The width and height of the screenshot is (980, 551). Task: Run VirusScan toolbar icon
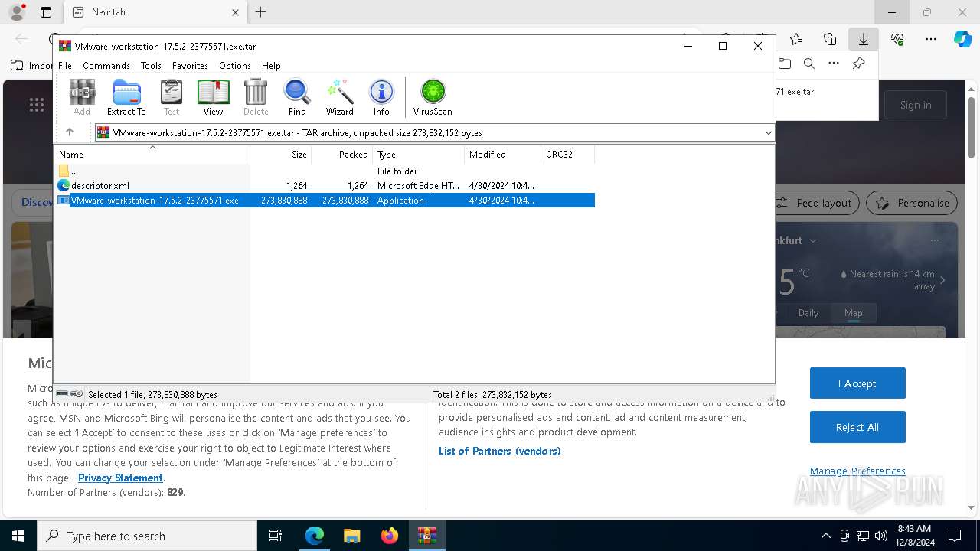[x=433, y=97]
